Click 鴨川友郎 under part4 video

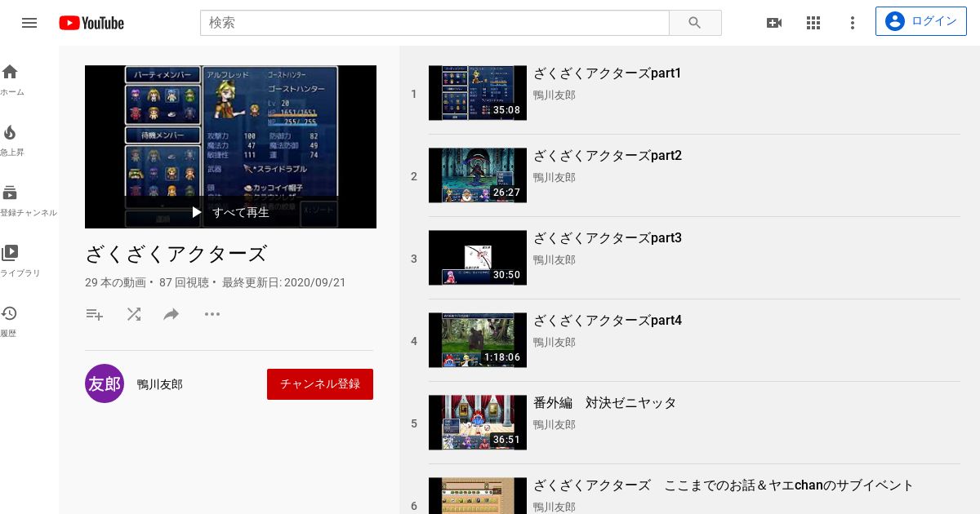[x=555, y=343]
